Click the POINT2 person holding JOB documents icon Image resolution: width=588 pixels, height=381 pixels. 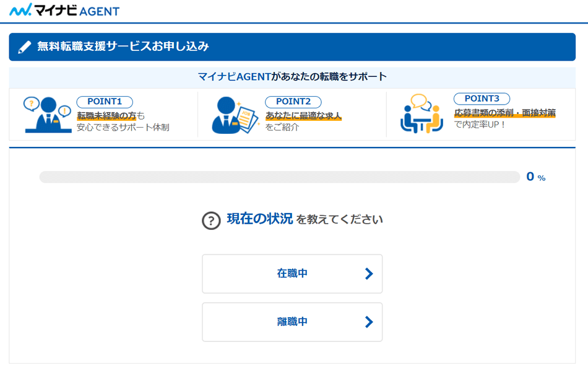235,115
